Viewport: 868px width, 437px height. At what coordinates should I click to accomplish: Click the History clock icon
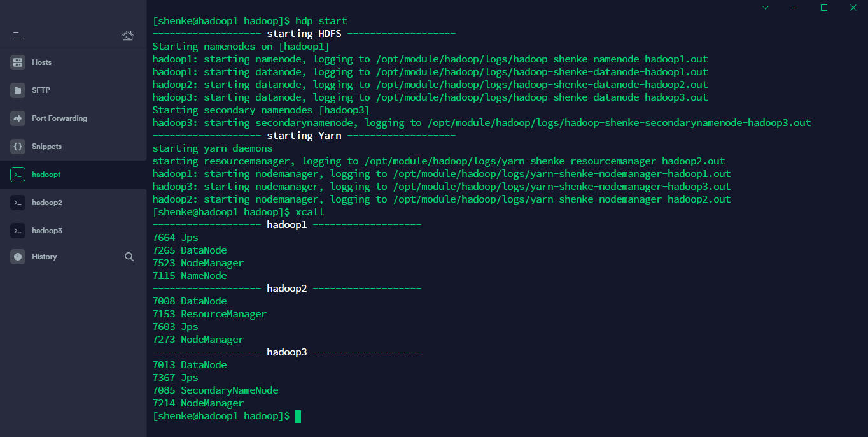pyautogui.click(x=18, y=257)
